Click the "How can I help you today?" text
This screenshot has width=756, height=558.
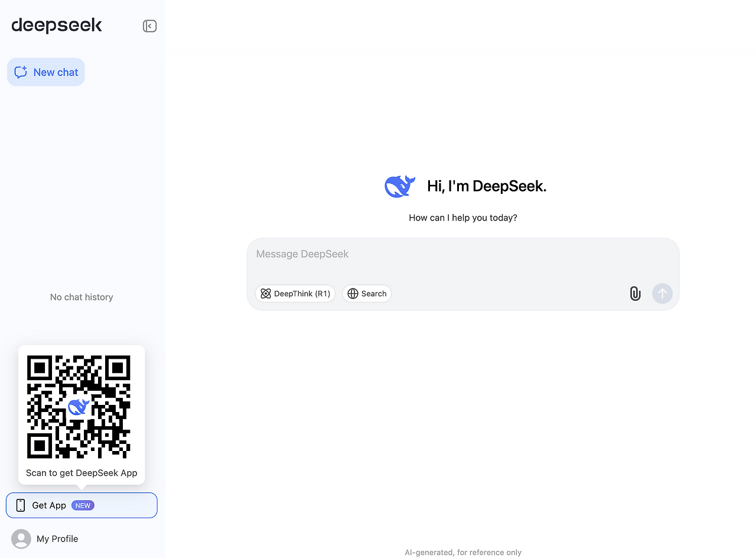coord(463,218)
